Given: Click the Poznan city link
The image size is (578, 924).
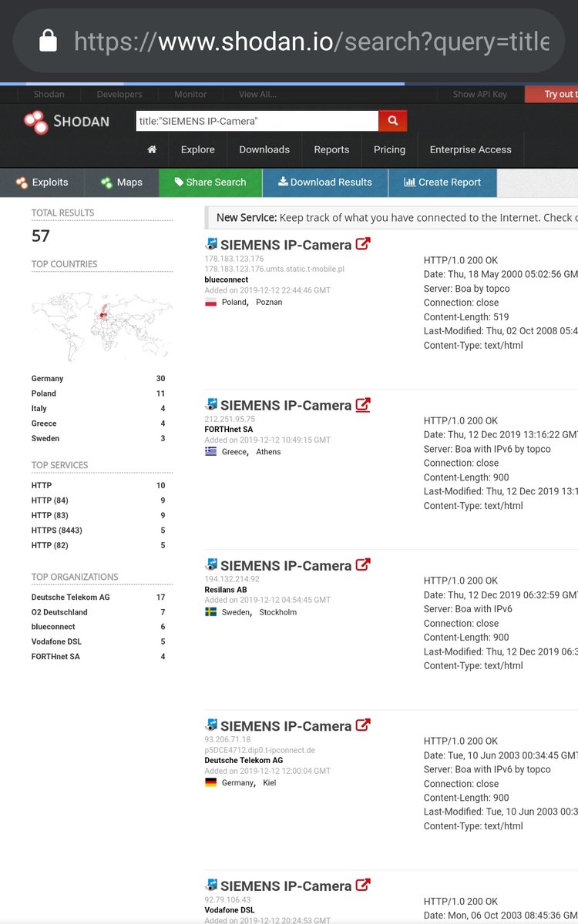Looking at the screenshot, I should (269, 303).
